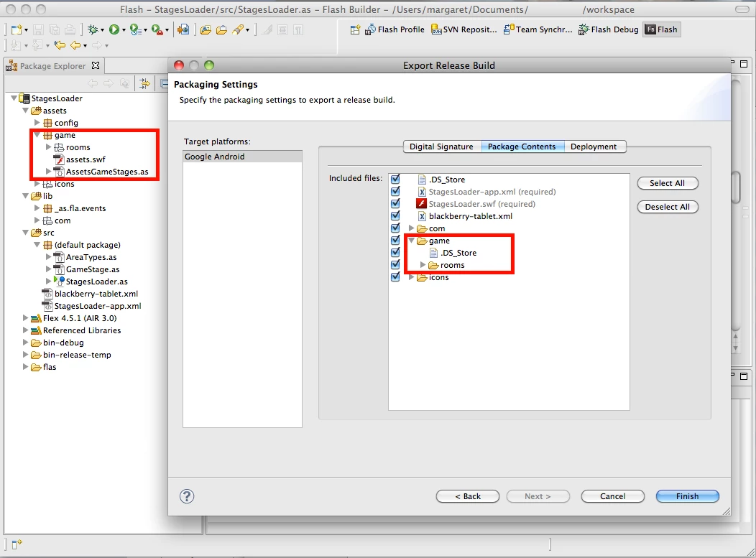The image size is (756, 558).
Task: Select StagesLoader.as in Package Explorer
Action: pos(96,282)
